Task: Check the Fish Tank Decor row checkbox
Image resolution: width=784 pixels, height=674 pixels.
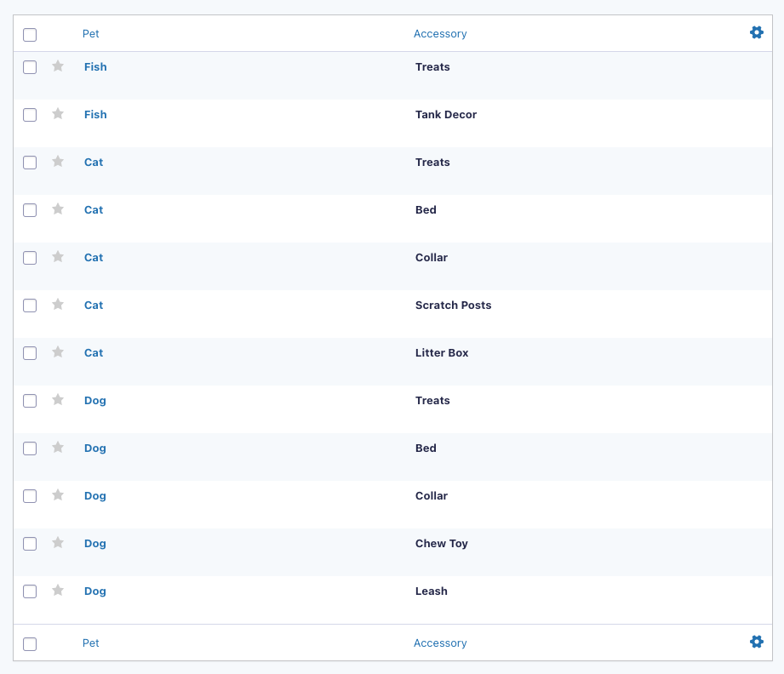Action: coord(30,115)
